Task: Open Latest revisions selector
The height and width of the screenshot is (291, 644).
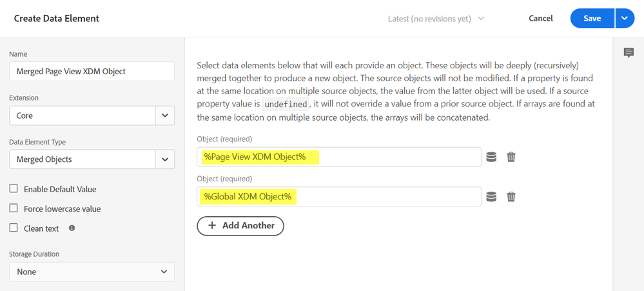Action: tap(436, 19)
